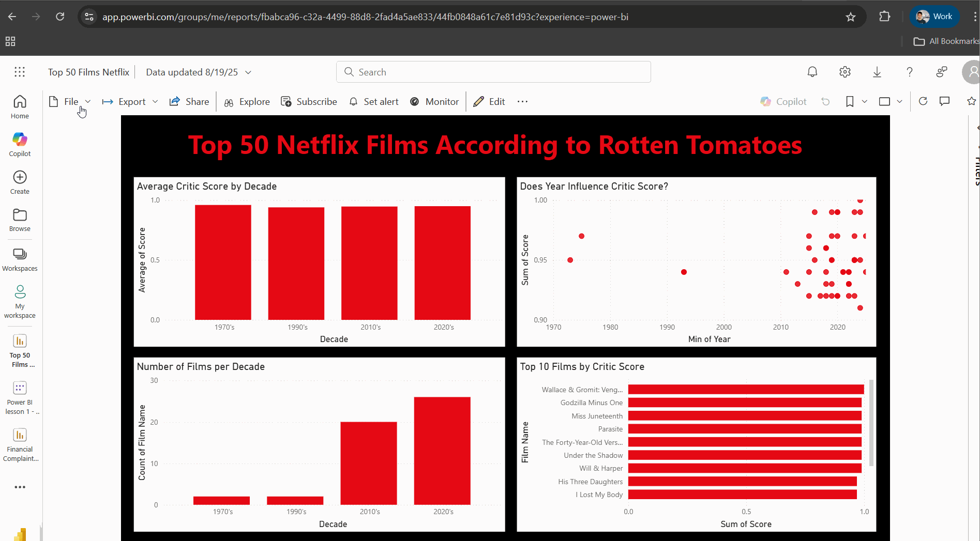980x541 pixels.
Task: Select the Parasite bar in Top 10
Action: [x=745, y=429]
